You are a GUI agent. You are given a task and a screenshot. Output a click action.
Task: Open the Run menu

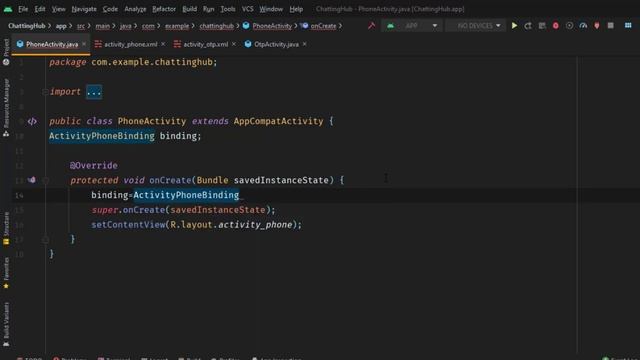coord(208,9)
